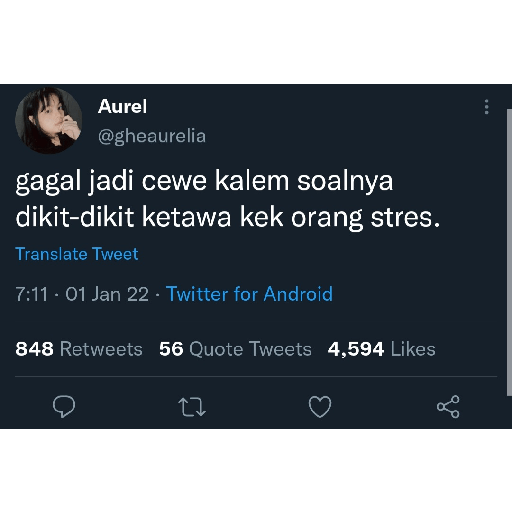Click the divider line above the action icons

[x=256, y=377]
